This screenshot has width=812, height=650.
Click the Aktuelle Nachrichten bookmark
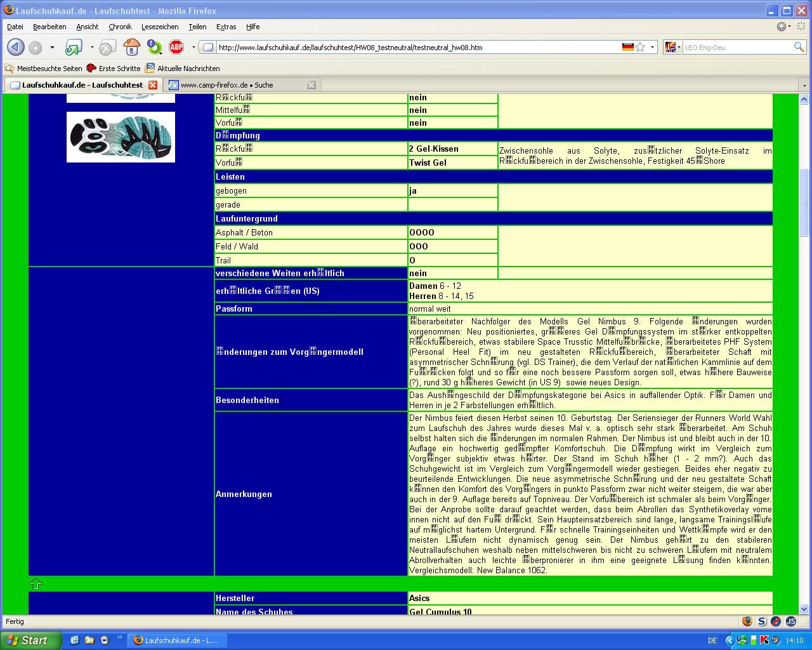click(x=183, y=69)
